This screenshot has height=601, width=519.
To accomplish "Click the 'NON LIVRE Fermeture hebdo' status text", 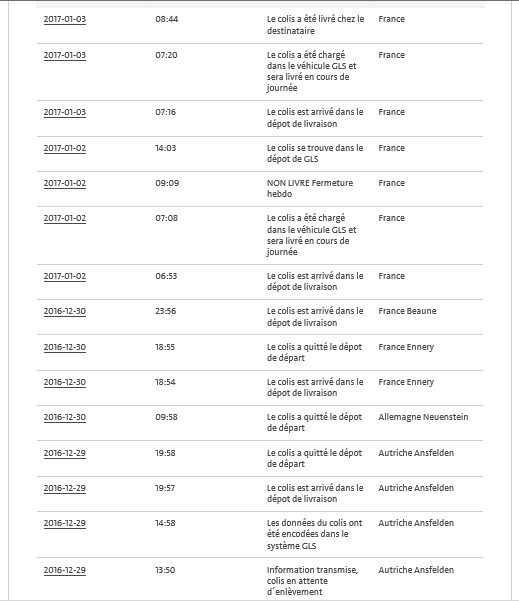I will tap(310, 188).
